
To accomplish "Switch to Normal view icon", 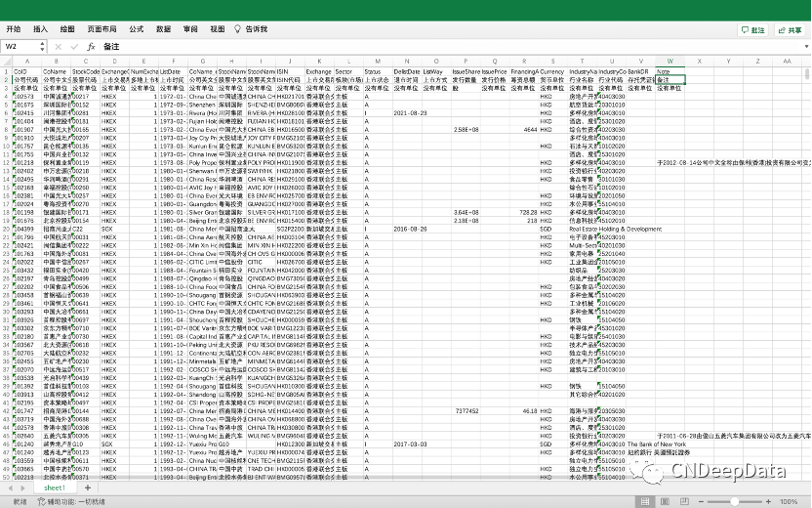I will pos(645,502).
